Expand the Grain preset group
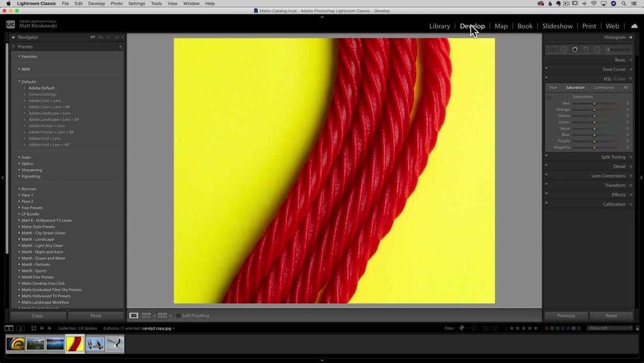Screen dimensions: 644x363 click(x=19, y=157)
